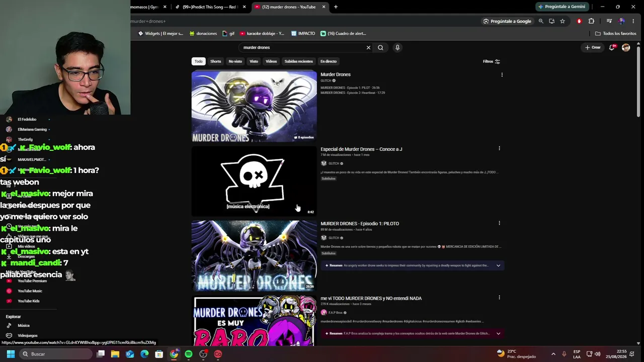Image resolution: width=644 pixels, height=362 pixels.
Task: Select the En directo filter chip
Action: pyautogui.click(x=329, y=61)
